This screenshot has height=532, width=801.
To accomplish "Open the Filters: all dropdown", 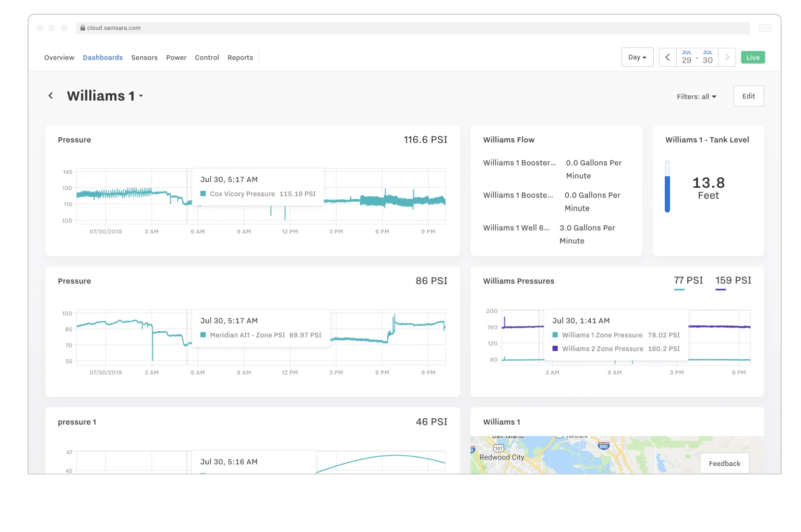I will (697, 96).
